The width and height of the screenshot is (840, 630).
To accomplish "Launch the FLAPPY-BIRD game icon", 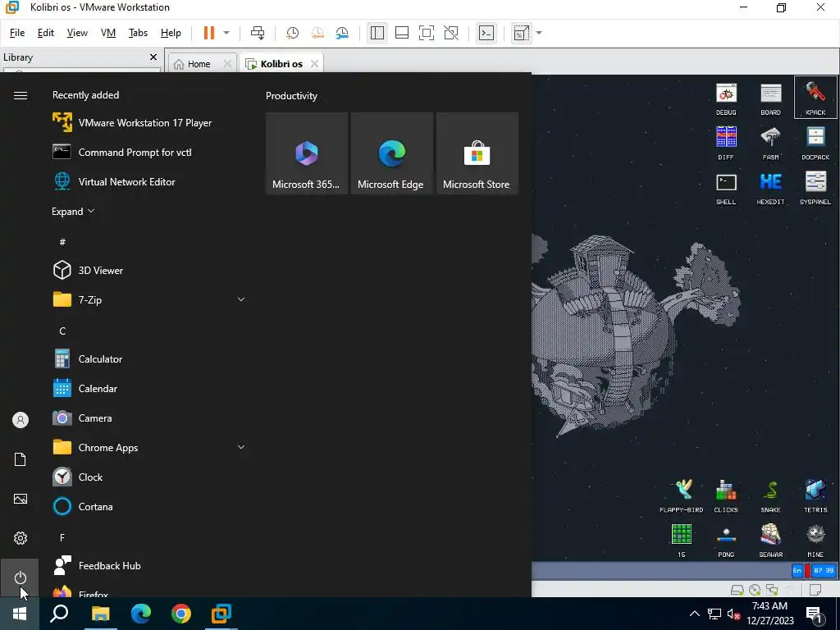I will click(682, 496).
